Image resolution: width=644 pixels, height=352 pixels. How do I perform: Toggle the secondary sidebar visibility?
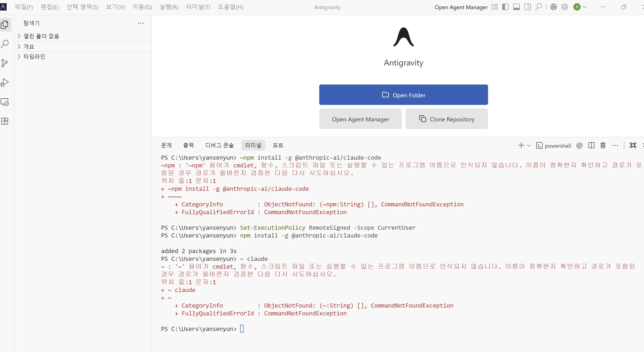(x=527, y=7)
